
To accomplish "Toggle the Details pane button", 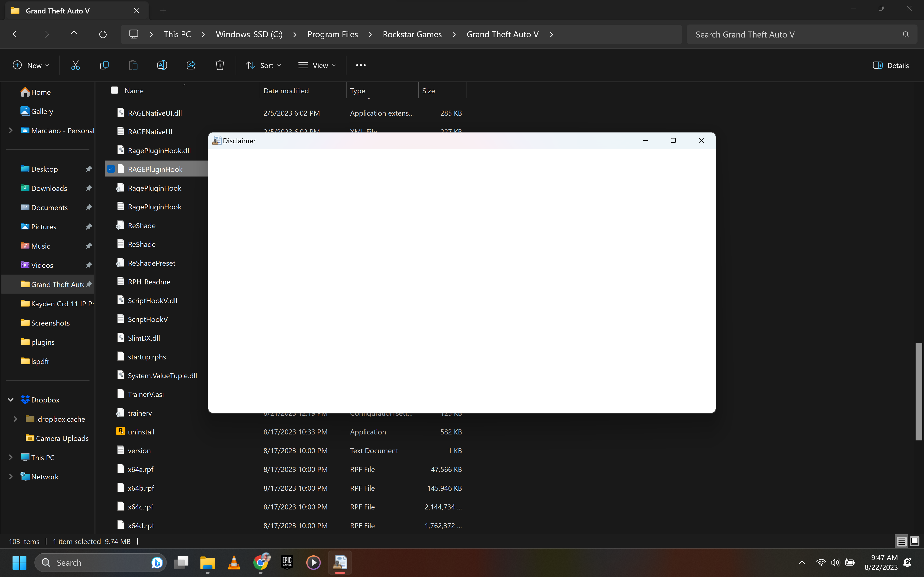I will (x=891, y=65).
